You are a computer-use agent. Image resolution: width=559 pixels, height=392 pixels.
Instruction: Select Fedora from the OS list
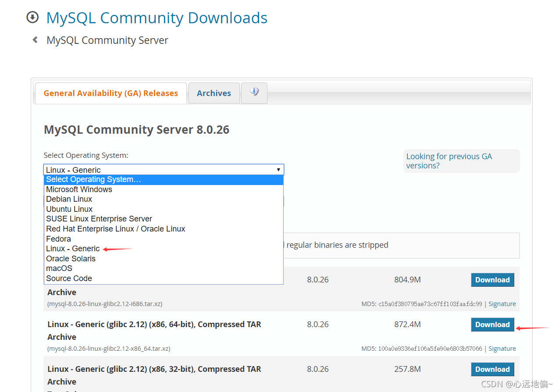coord(164,239)
